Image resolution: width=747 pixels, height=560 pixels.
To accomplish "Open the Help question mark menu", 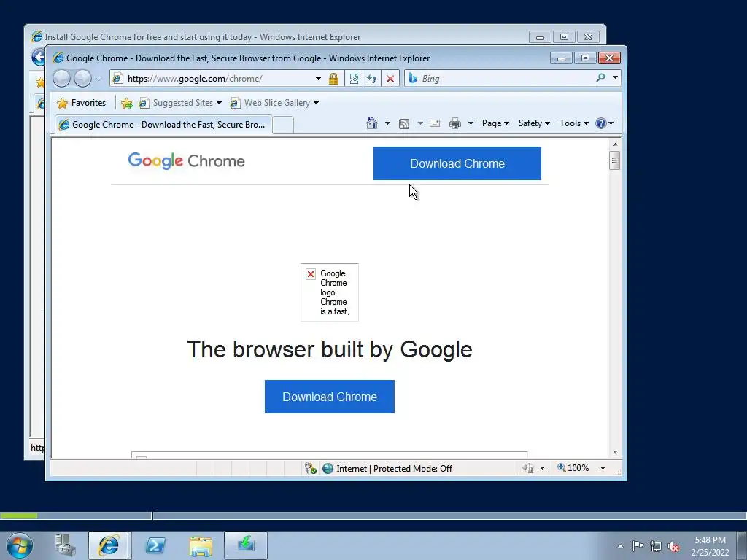I will 604,123.
